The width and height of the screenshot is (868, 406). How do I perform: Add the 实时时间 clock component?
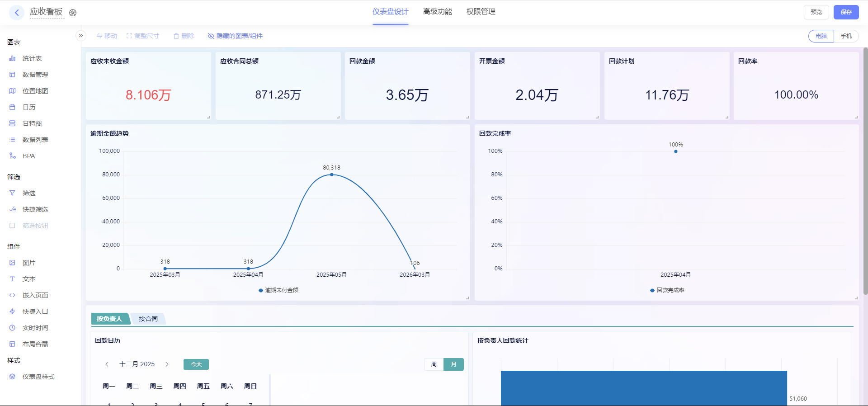[12, 328]
